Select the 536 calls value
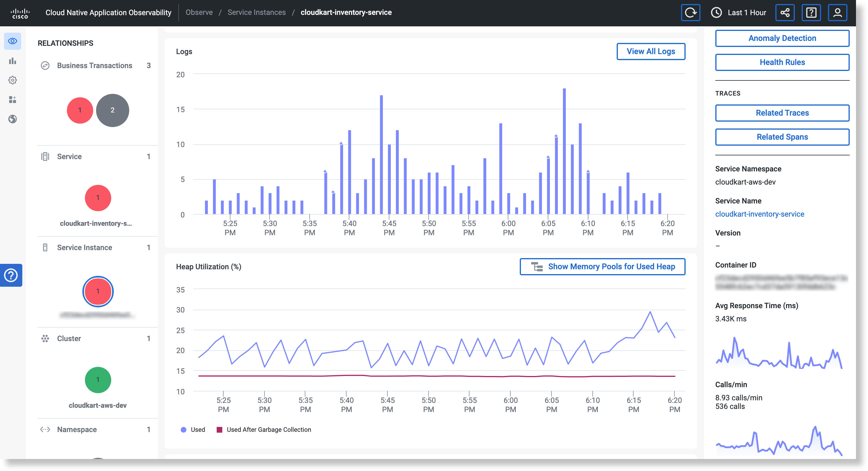This screenshot has width=868, height=471. (730, 407)
